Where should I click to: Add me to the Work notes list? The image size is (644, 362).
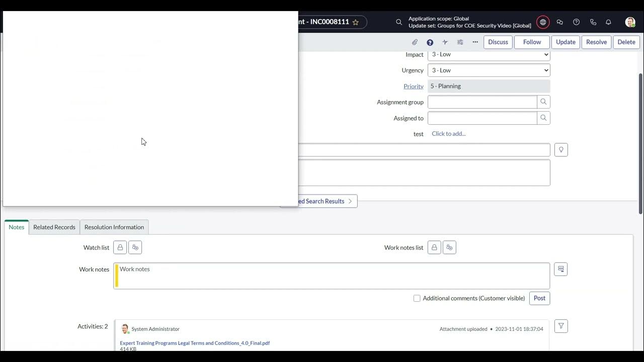coord(449,247)
